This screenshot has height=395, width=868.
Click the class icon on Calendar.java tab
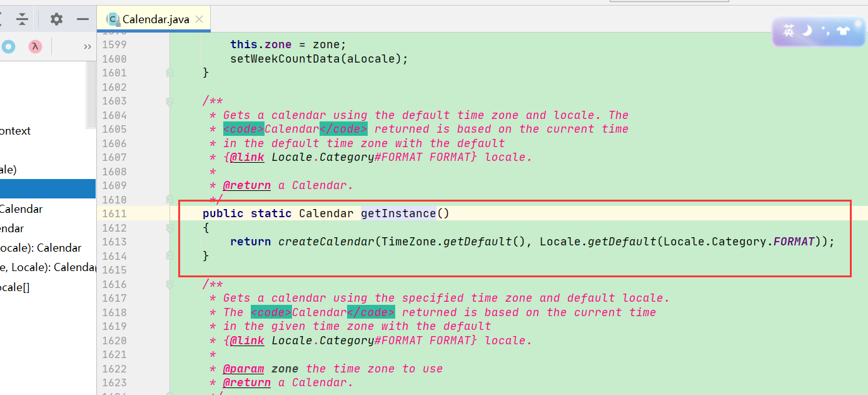point(113,19)
